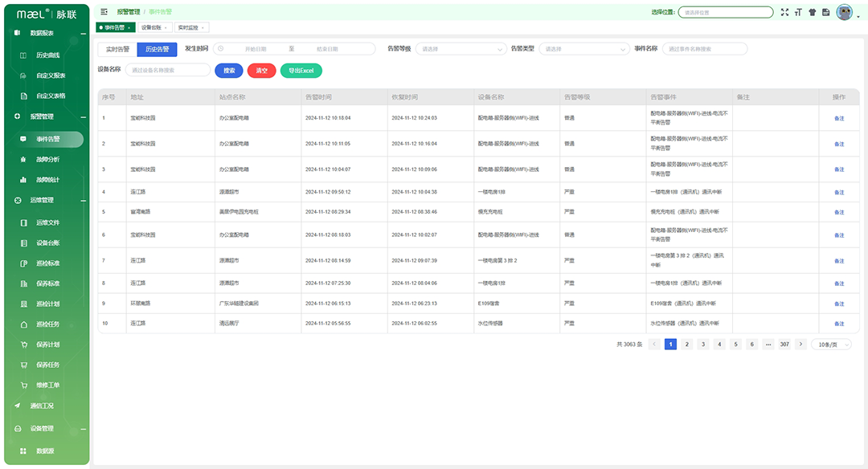
Task: Collapse sidebar using the hamburger icon
Action: click(x=104, y=12)
